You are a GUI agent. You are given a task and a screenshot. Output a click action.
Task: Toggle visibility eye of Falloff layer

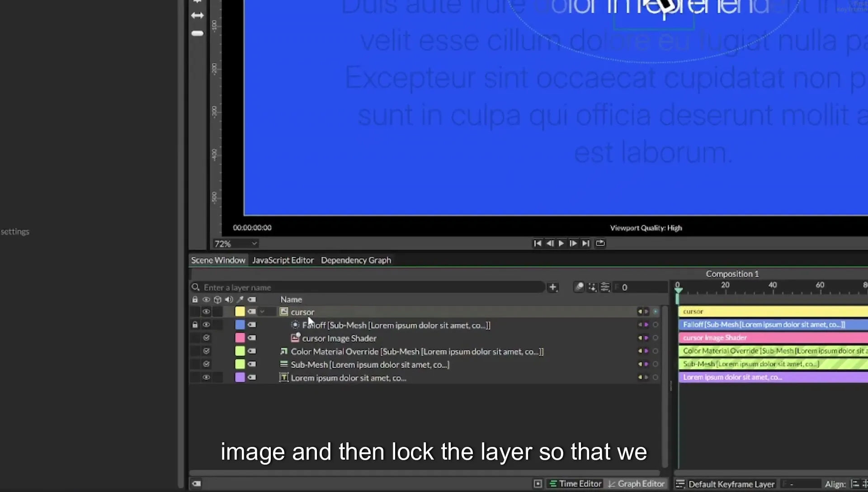coord(206,325)
